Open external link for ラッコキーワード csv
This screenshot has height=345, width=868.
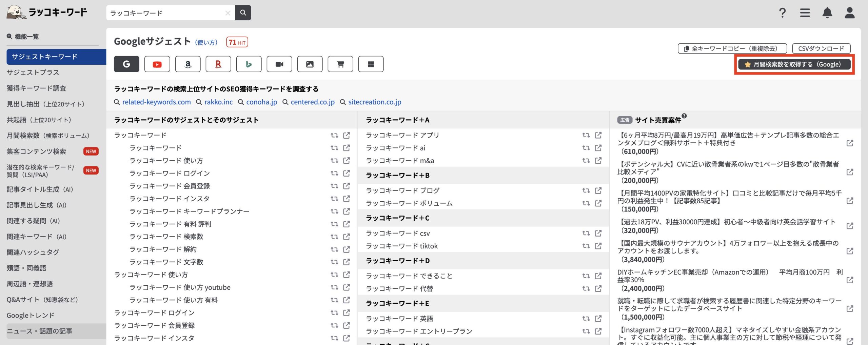click(x=598, y=233)
